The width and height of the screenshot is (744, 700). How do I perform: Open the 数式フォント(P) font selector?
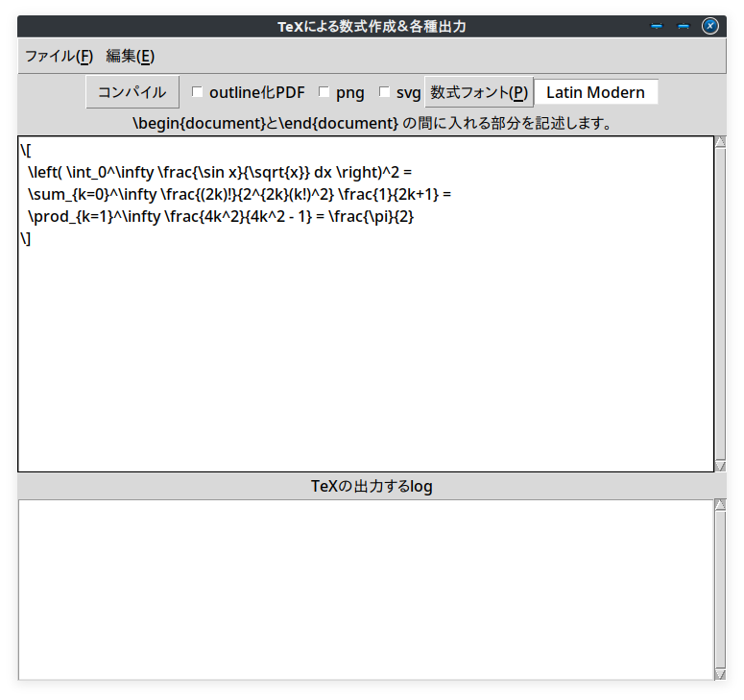478,92
